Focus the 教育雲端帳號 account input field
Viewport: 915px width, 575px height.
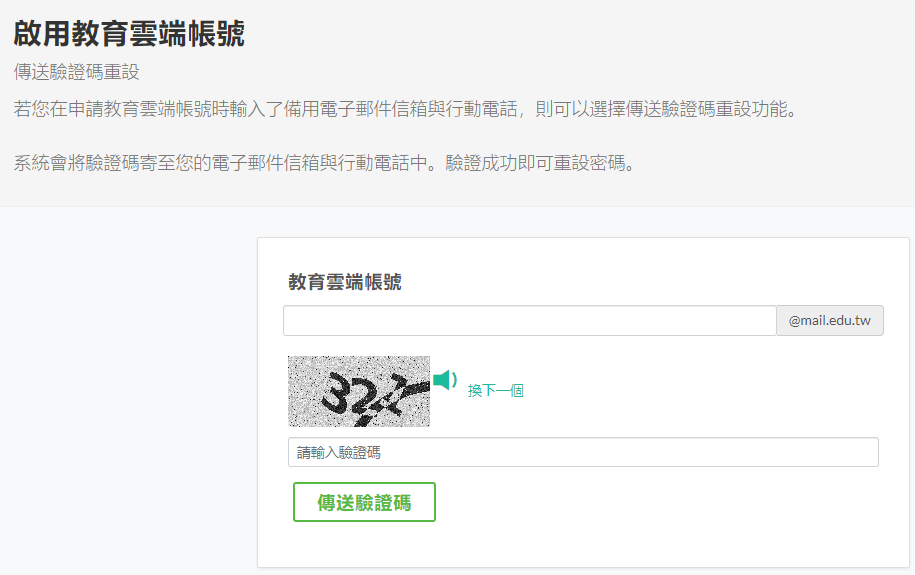530,320
